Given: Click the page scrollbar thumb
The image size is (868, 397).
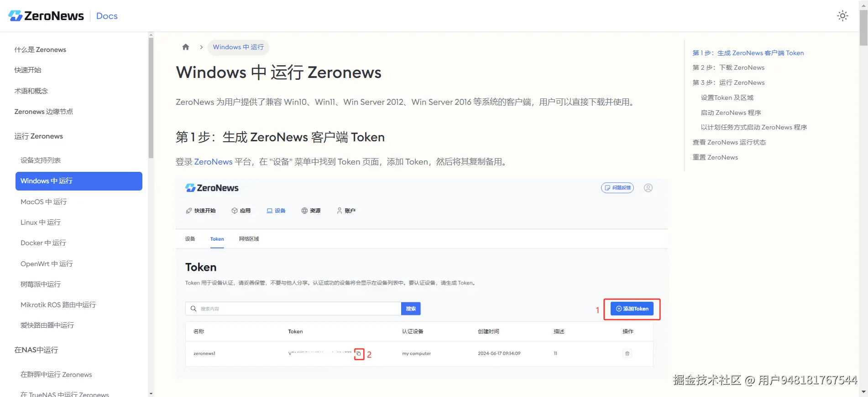Looking at the screenshot, I should coord(863,28).
